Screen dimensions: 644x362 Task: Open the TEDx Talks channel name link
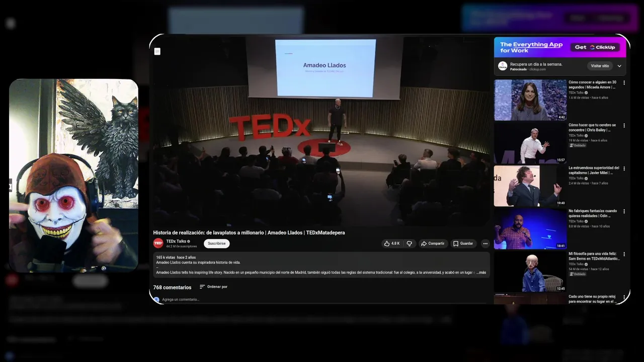pyautogui.click(x=176, y=241)
